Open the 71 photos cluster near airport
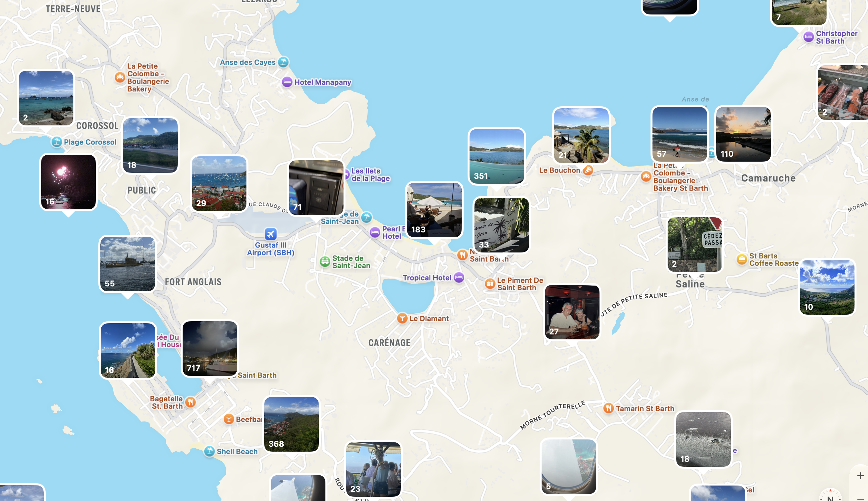 coord(317,188)
